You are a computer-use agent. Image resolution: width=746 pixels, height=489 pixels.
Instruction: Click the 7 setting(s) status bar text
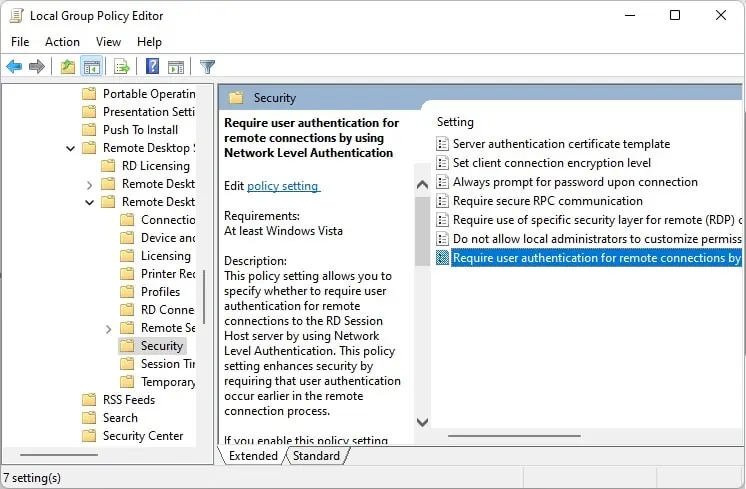(32, 478)
